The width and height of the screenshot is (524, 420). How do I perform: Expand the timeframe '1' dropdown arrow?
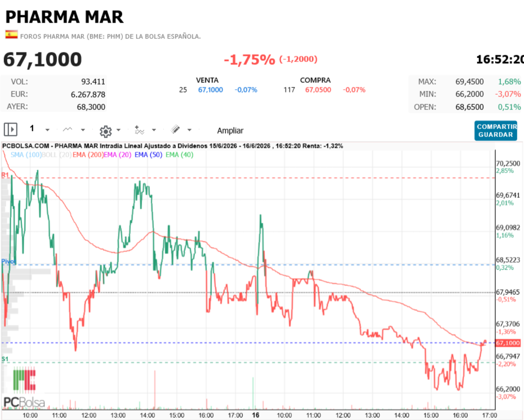tap(47, 130)
